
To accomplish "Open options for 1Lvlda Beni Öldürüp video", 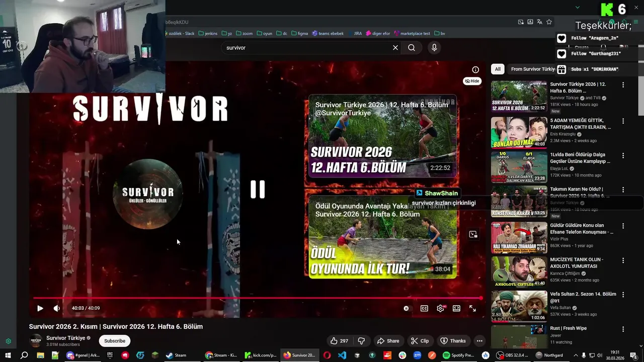I will coord(623,155).
